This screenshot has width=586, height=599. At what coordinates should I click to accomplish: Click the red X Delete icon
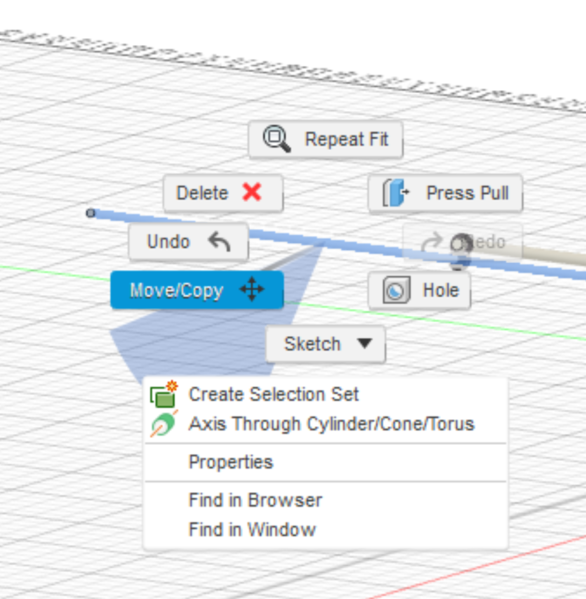[252, 192]
